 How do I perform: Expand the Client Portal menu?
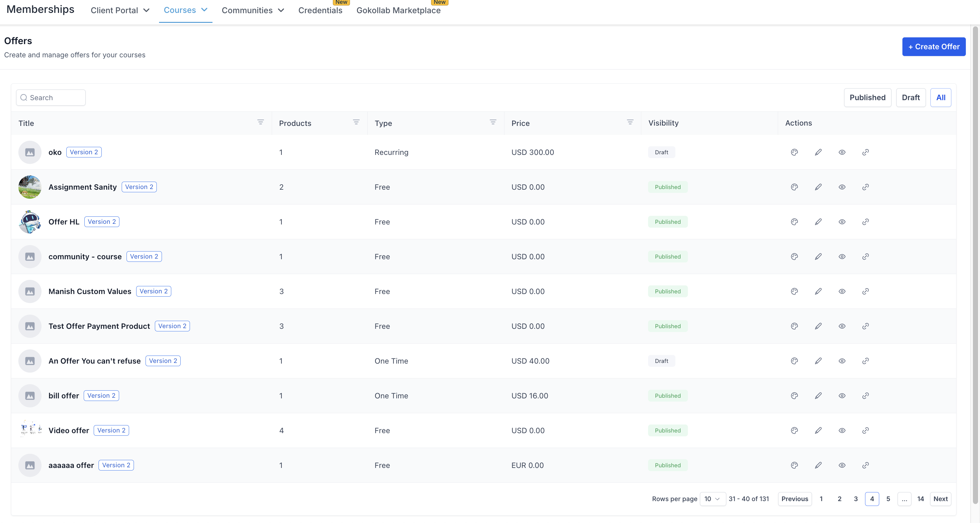click(120, 10)
